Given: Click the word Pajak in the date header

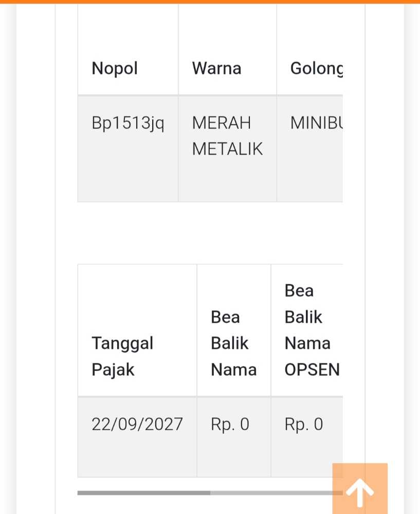Looking at the screenshot, I should click(x=113, y=370).
